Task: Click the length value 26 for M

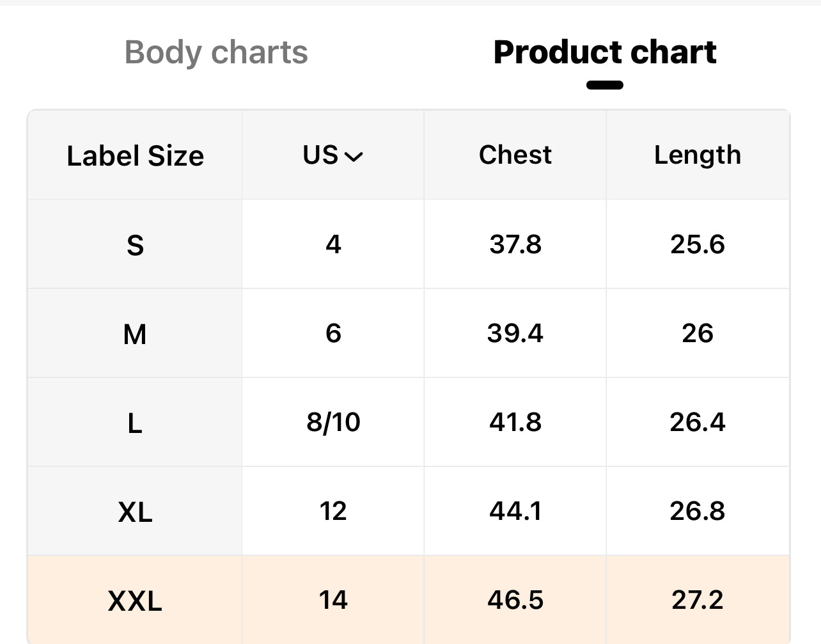Action: tap(697, 333)
